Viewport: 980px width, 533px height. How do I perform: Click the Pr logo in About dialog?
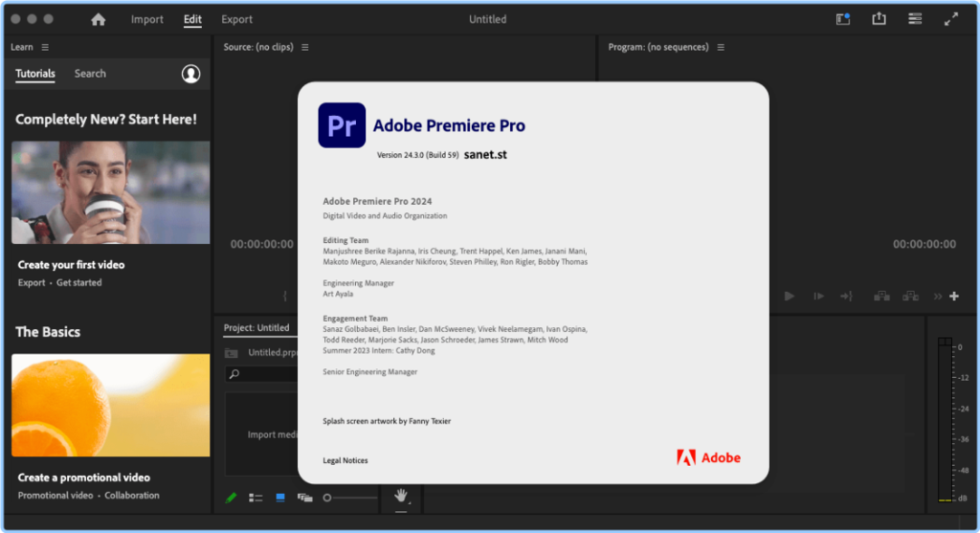[x=342, y=125]
